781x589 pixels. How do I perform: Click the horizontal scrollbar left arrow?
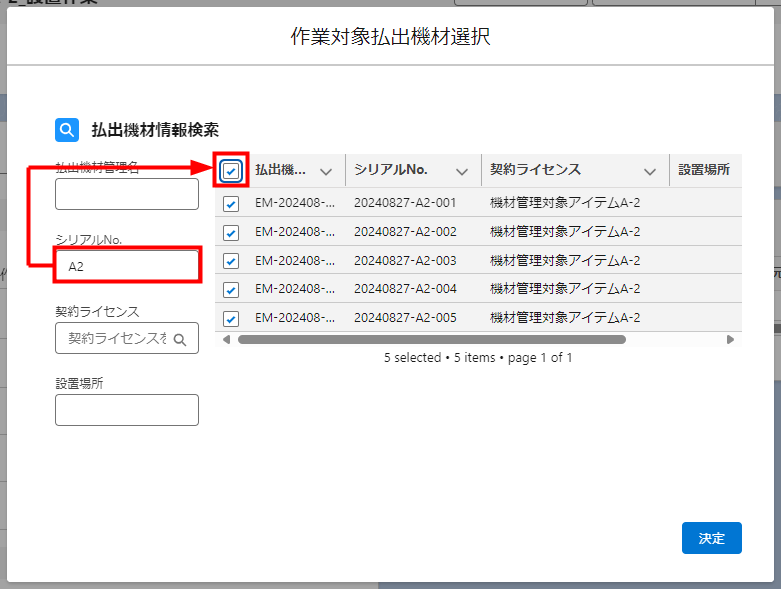[x=226, y=340]
